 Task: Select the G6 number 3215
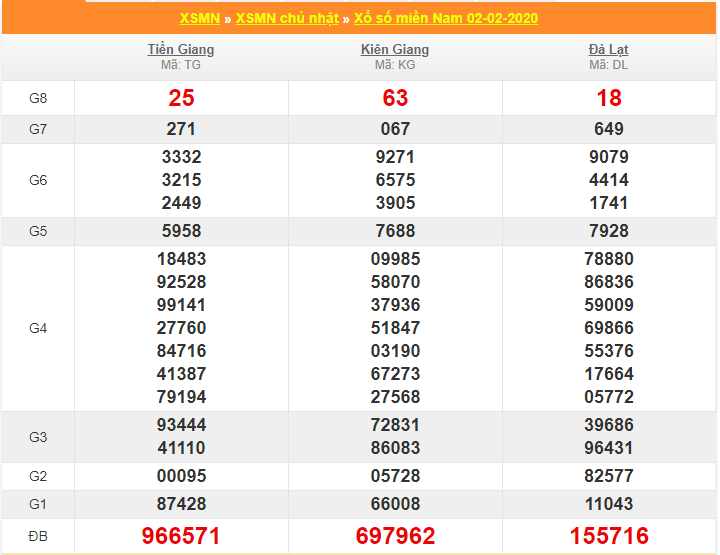tap(181, 180)
